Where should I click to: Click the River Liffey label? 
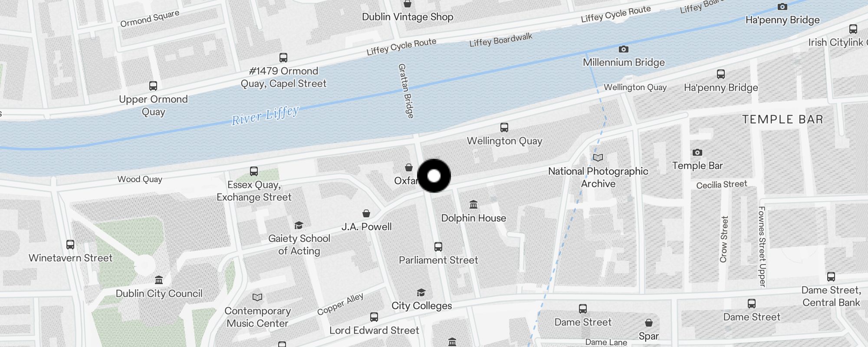pyautogui.click(x=265, y=115)
